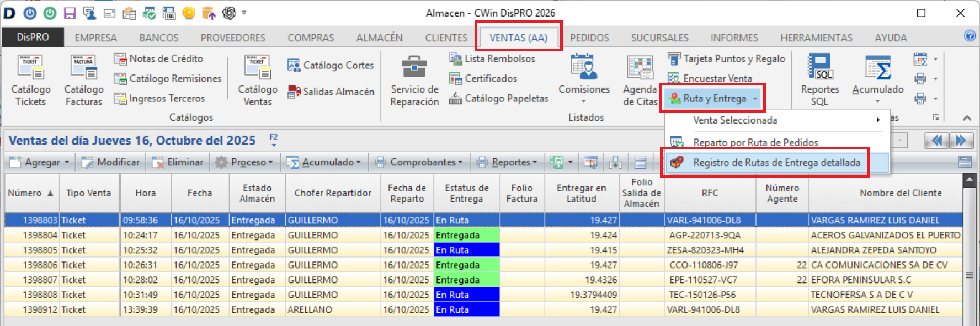980x326 pixels.
Task: Open Agenda de Citas
Action: pos(640,81)
